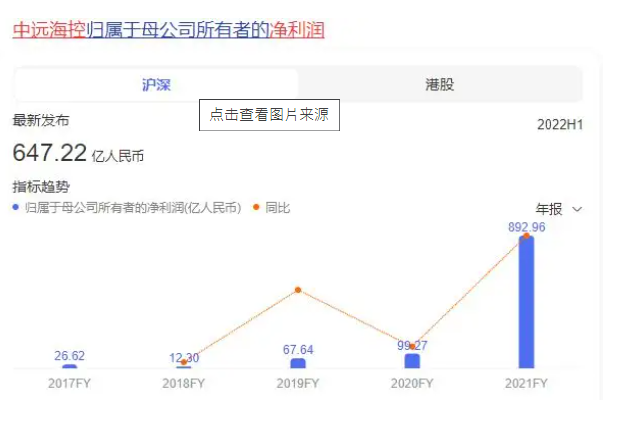Image resolution: width=622 pixels, height=440 pixels.
Task: Click the 归属于母公司所有者的净利润(亿人民币) legend text
Action: click(133, 208)
